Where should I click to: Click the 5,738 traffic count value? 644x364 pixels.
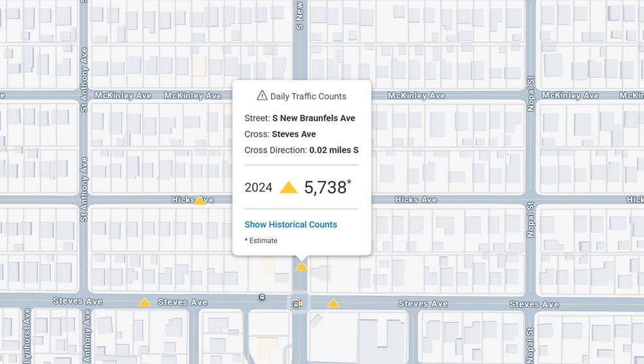pos(325,188)
